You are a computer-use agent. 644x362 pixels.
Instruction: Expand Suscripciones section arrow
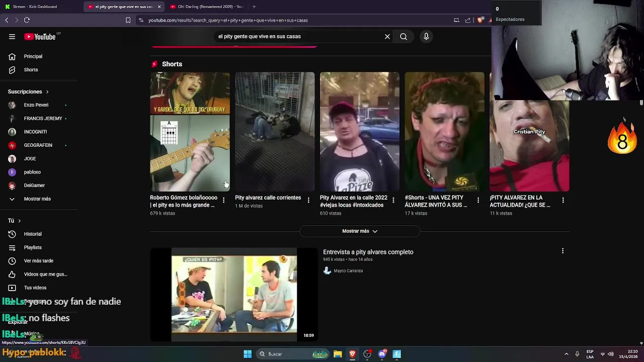coord(47,92)
